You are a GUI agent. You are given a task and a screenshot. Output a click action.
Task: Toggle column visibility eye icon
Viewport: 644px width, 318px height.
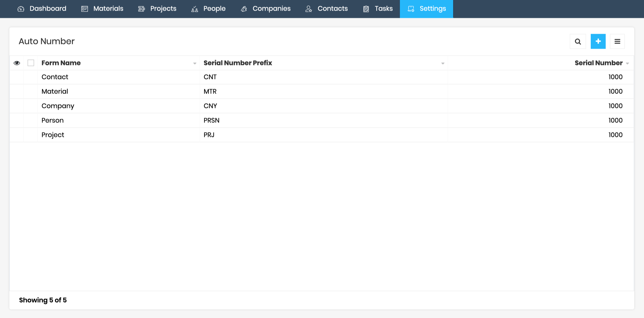coord(17,63)
